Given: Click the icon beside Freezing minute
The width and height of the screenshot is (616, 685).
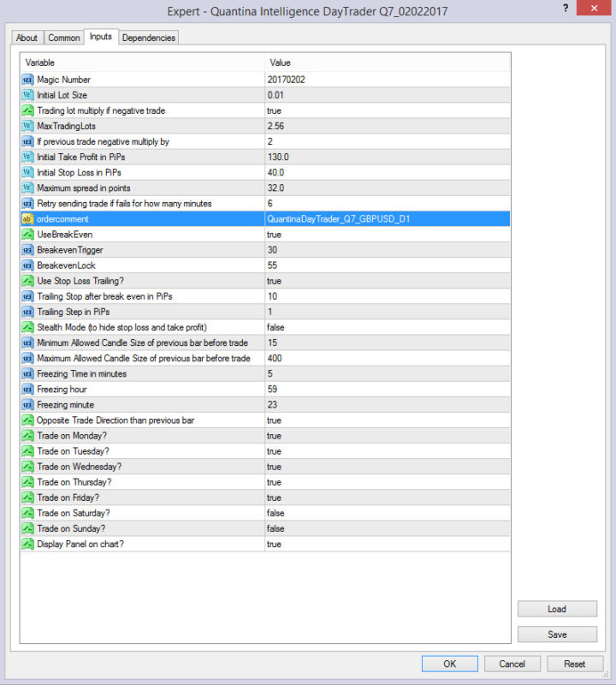Looking at the screenshot, I should point(27,405).
